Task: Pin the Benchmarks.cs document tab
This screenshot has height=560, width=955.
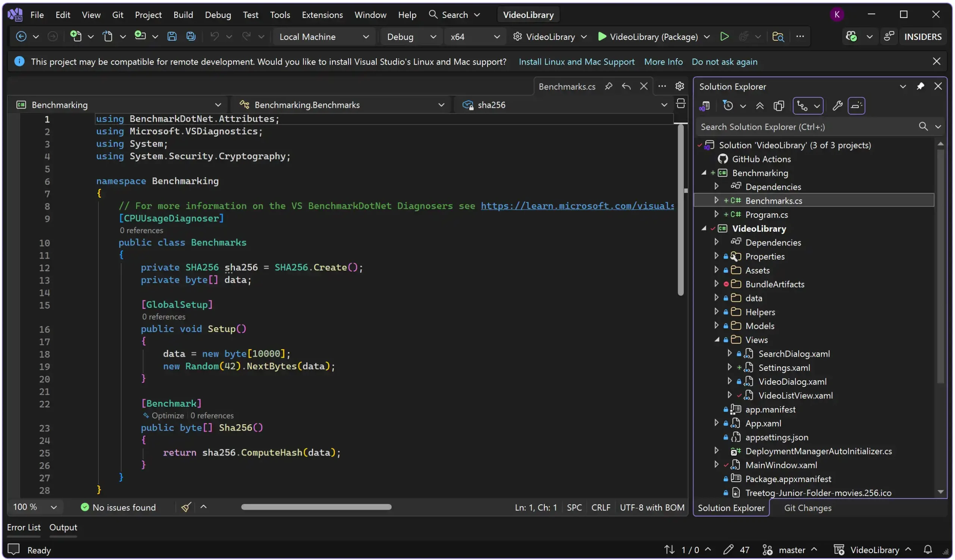Action: (x=609, y=86)
